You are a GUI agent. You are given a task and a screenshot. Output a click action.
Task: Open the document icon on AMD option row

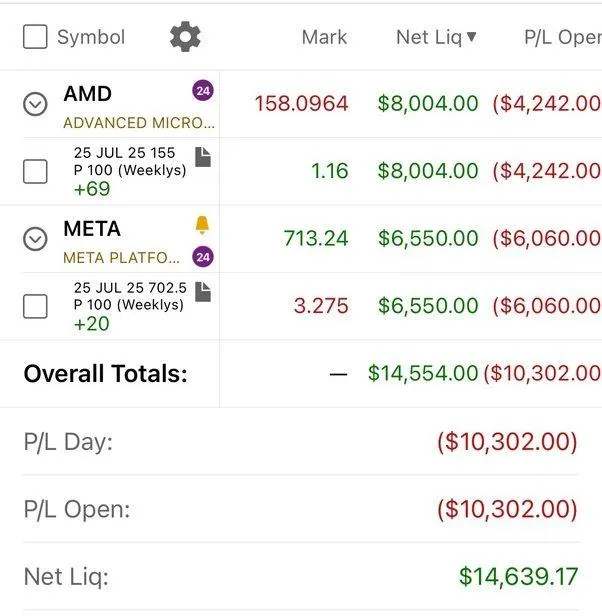(203, 156)
